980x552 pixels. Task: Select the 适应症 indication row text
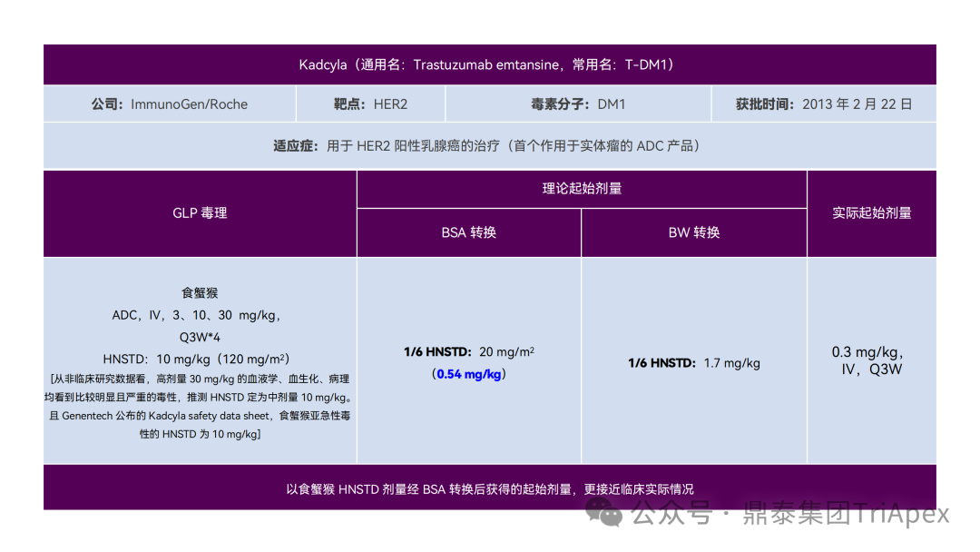[x=489, y=145]
